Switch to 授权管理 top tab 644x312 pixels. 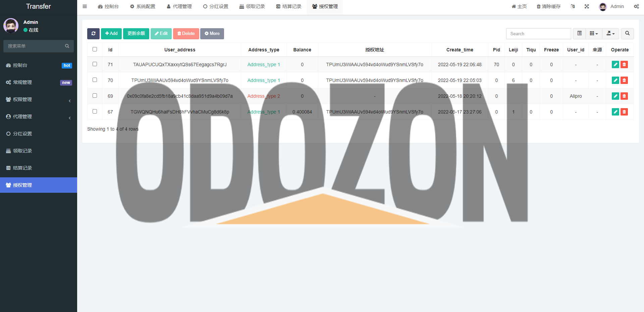pyautogui.click(x=325, y=6)
